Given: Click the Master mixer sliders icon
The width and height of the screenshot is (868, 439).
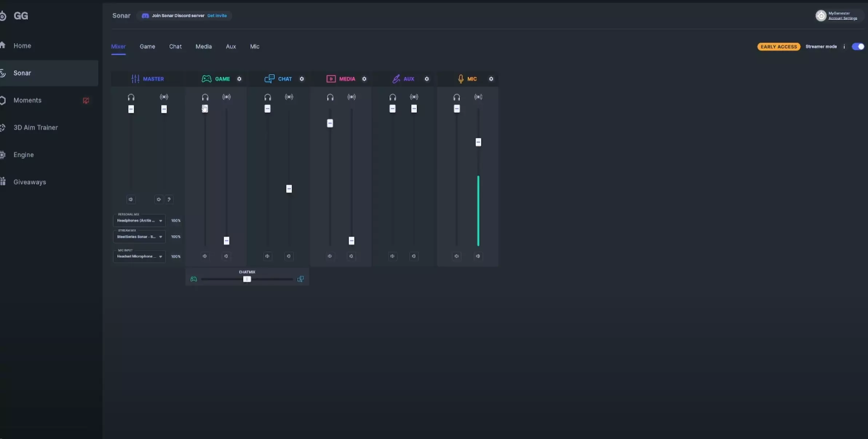Looking at the screenshot, I should coord(135,79).
